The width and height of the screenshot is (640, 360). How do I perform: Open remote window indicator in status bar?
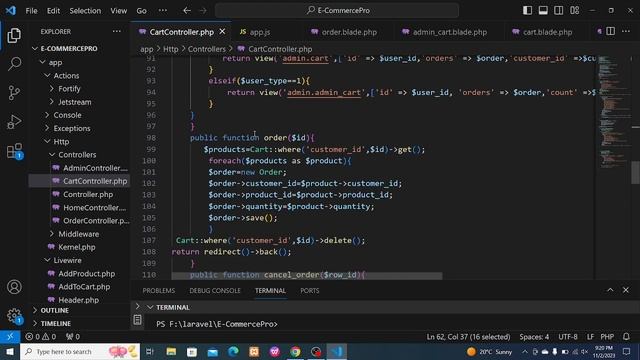[10, 337]
